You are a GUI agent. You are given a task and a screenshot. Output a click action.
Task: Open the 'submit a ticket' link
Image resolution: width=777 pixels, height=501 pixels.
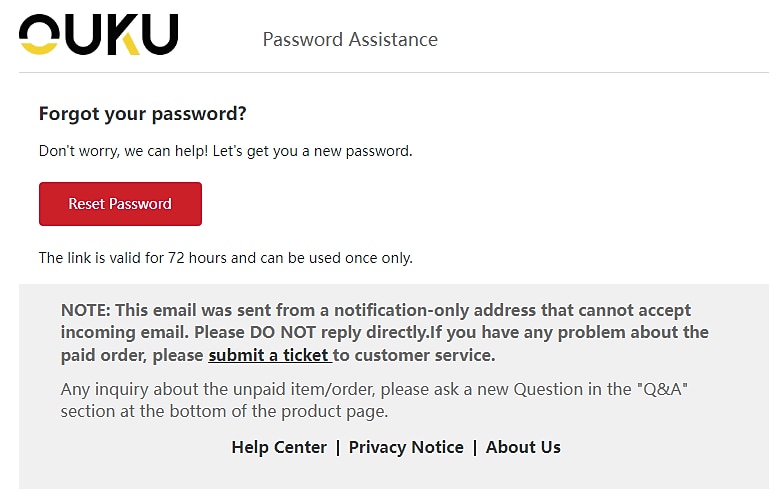pos(269,355)
